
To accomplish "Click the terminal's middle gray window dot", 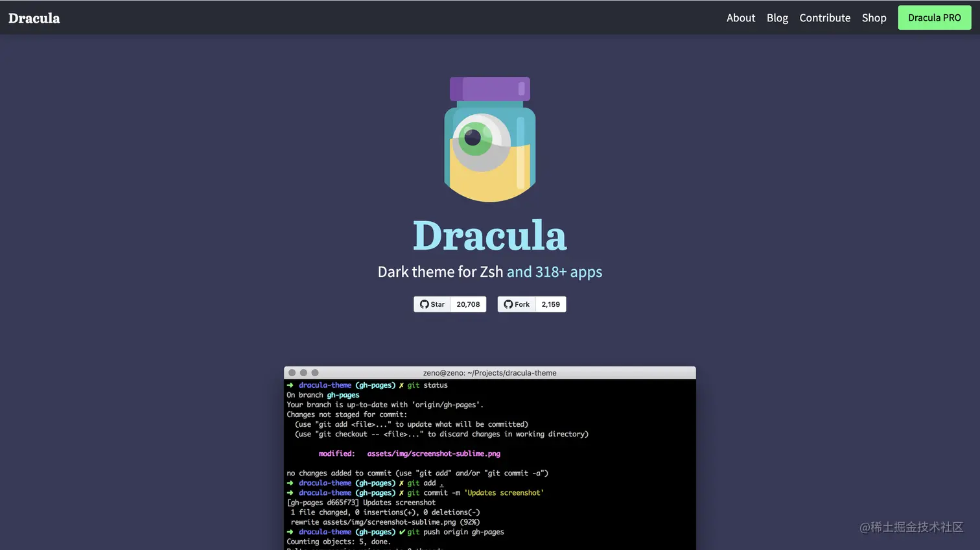I will pos(303,373).
